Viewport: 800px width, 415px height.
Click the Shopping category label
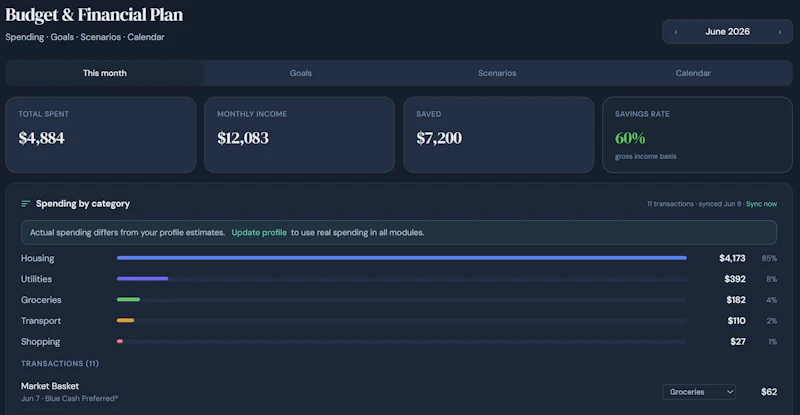coord(40,342)
